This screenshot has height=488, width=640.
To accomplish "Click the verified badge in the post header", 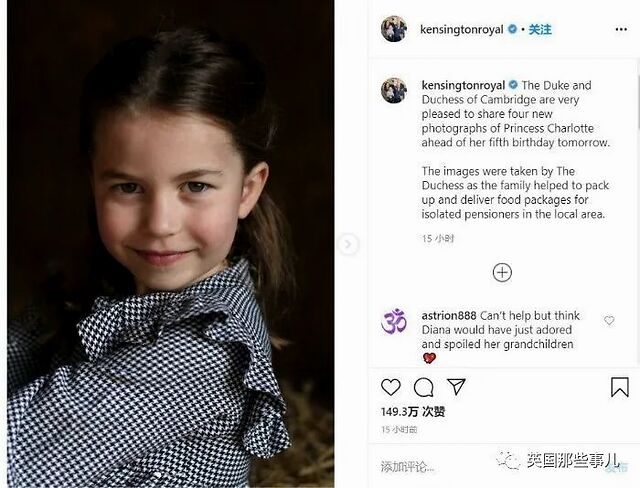I will point(513,30).
